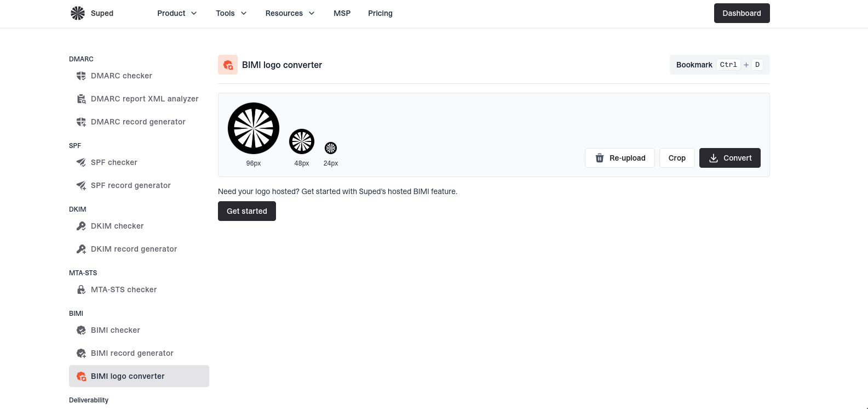
Task: Click the Bookmark button
Action: point(720,65)
